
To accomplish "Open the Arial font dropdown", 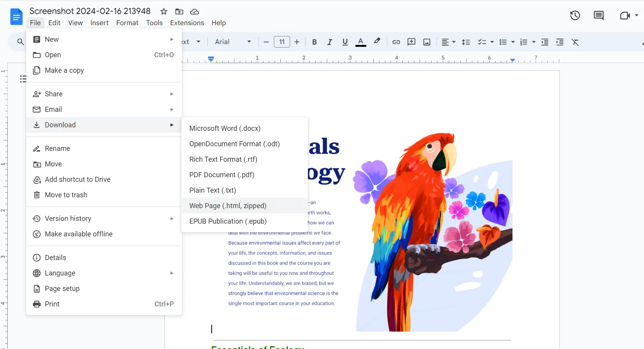I will [232, 42].
